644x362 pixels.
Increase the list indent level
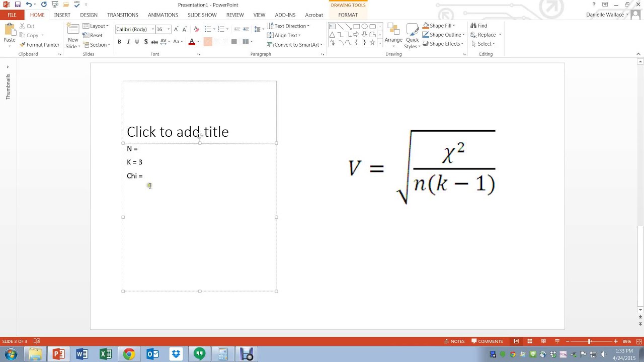pos(246,29)
